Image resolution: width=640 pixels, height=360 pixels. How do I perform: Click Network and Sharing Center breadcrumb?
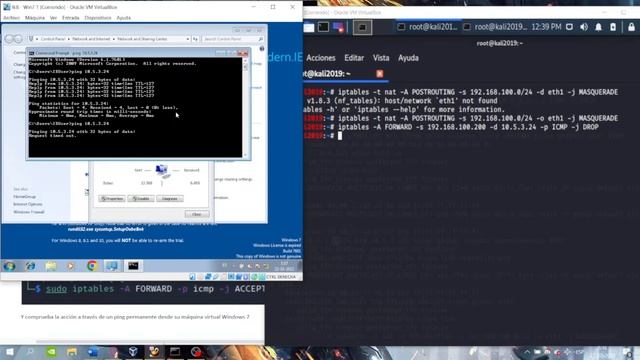click(x=142, y=39)
